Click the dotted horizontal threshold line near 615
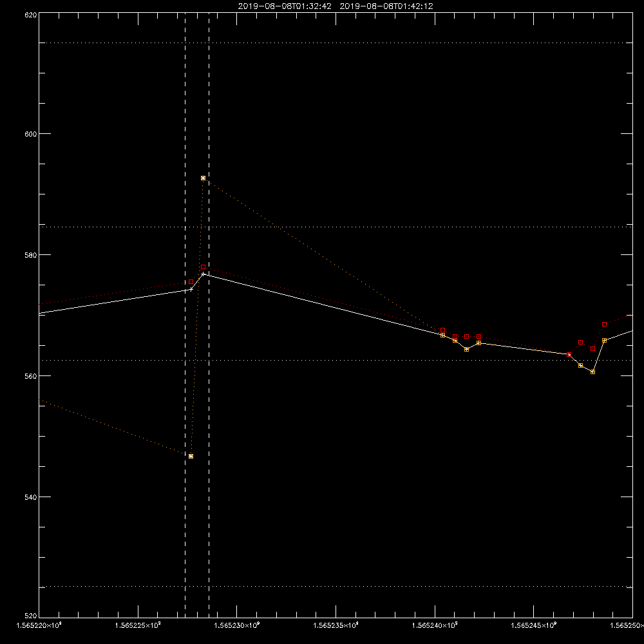Viewport: 644px width, 644px height. (336, 43)
